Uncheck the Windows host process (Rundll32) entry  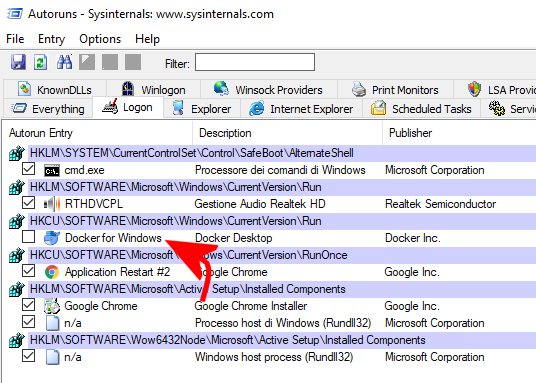point(28,356)
